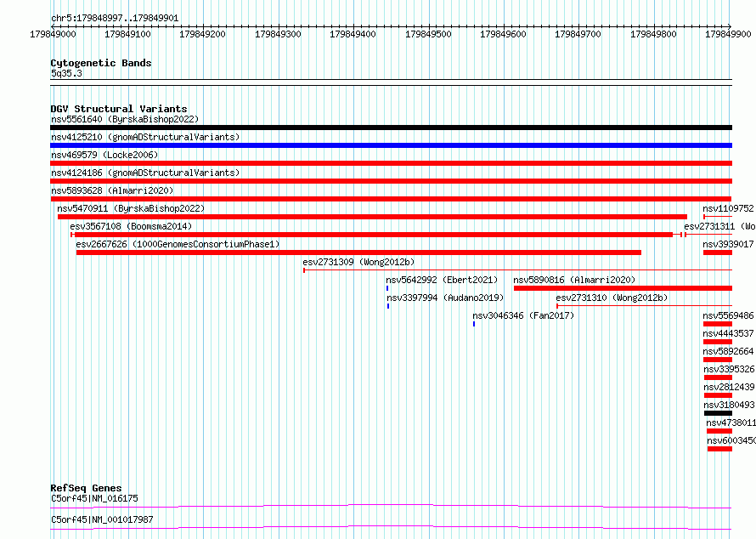Viewport: 756px width, 539px height.
Task: Open the nsv3180493 variant label
Action: pos(729,405)
